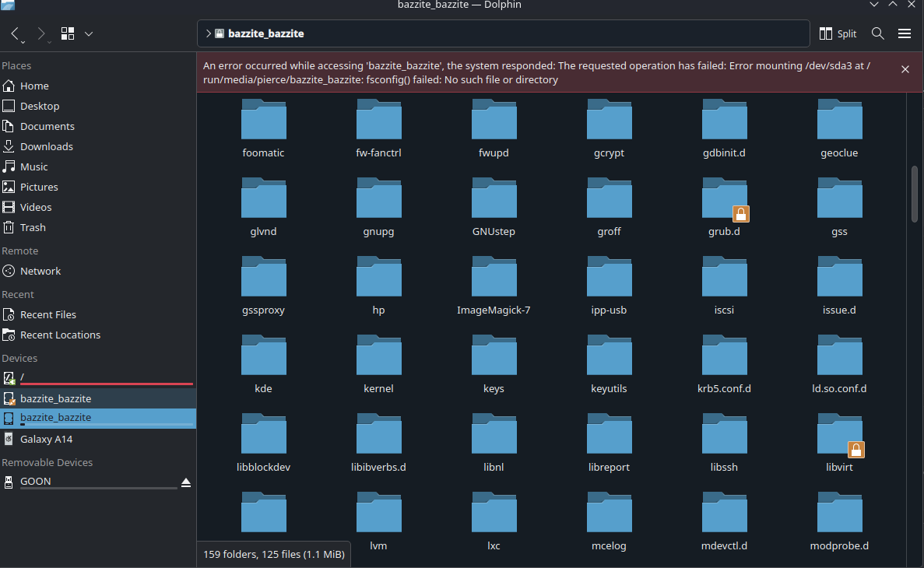Open Network under Remote
The height and width of the screenshot is (568, 924).
point(98,271)
